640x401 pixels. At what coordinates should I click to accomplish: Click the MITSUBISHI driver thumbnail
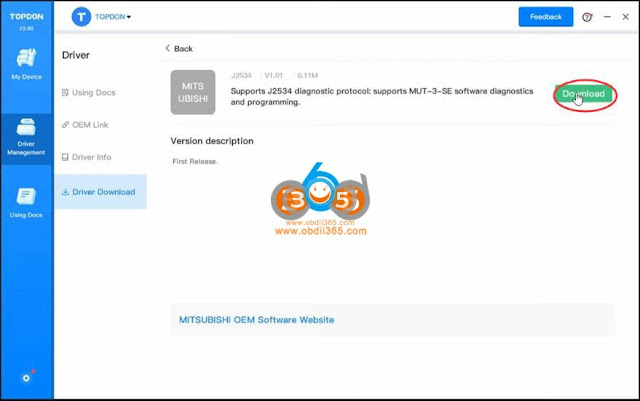point(193,92)
